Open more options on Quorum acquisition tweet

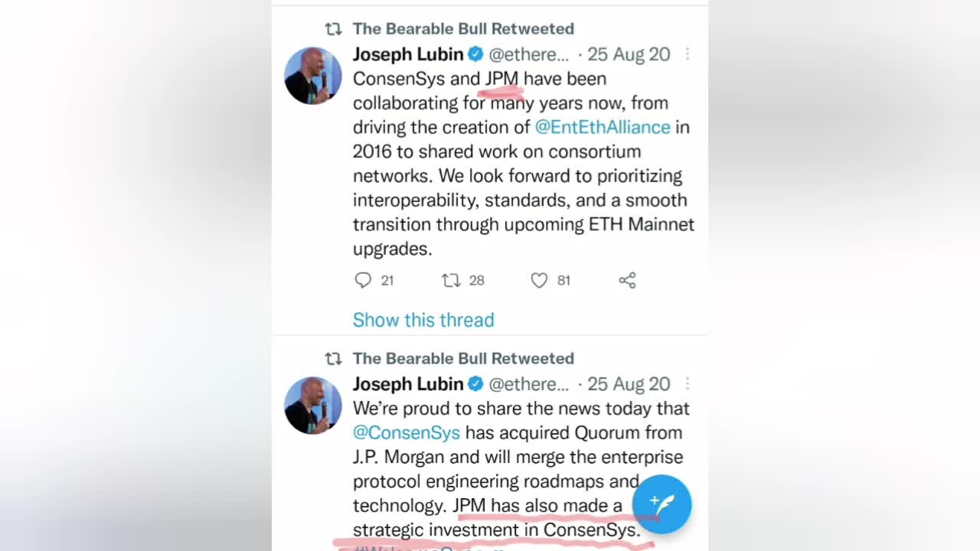[687, 384]
